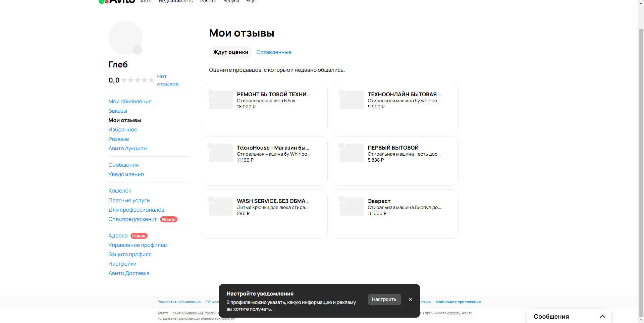Open the Авто menu item
The height and width of the screenshot is (323, 644).
(x=146, y=1)
